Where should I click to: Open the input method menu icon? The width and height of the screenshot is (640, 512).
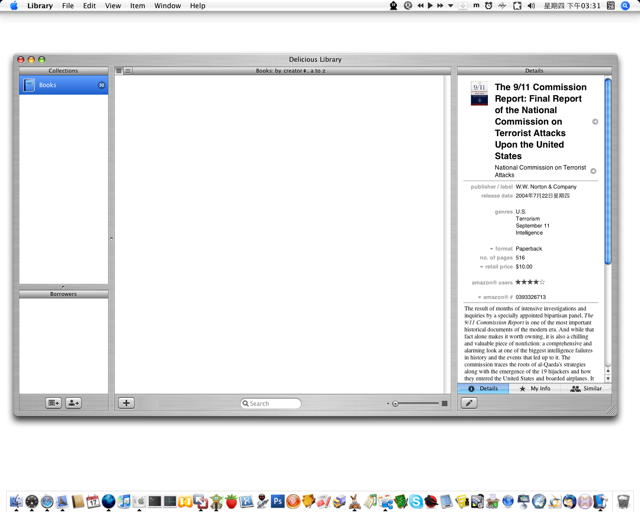(611, 6)
